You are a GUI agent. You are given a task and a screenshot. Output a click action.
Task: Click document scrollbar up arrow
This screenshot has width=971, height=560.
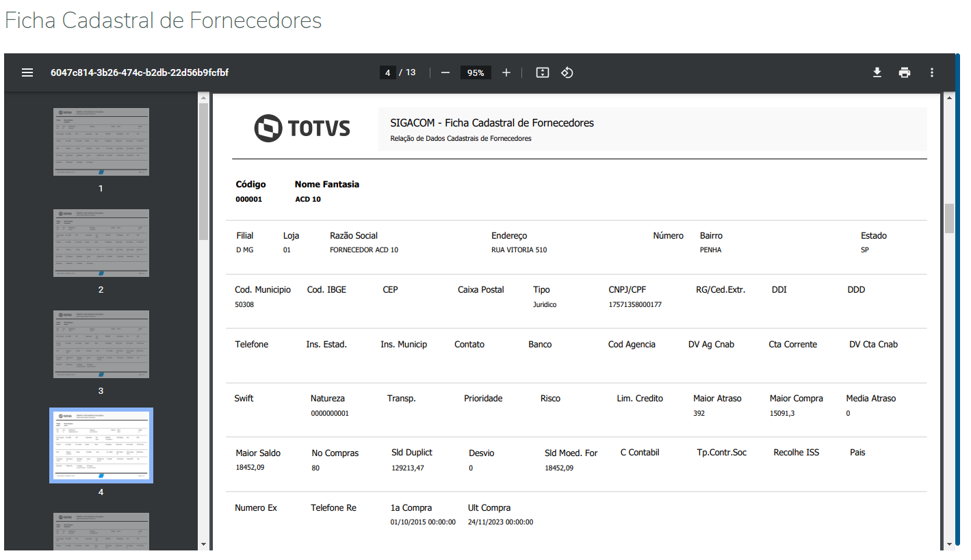coord(949,98)
